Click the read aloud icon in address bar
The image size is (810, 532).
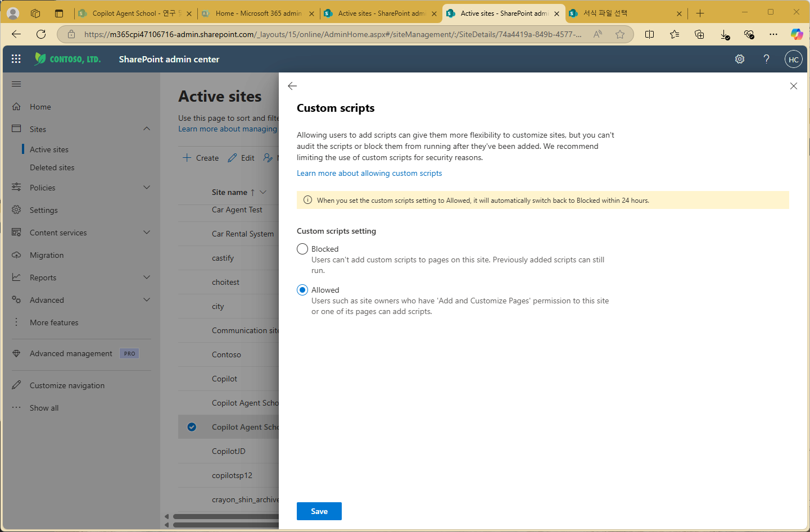(598, 34)
